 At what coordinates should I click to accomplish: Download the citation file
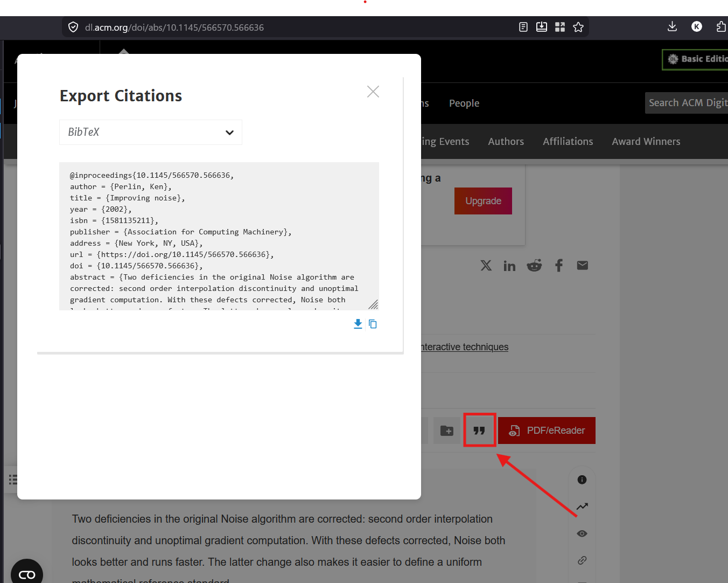point(358,324)
